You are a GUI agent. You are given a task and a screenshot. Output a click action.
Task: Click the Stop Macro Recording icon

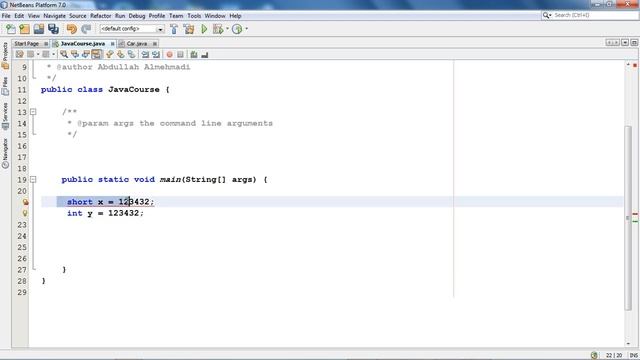[x=180, y=54]
